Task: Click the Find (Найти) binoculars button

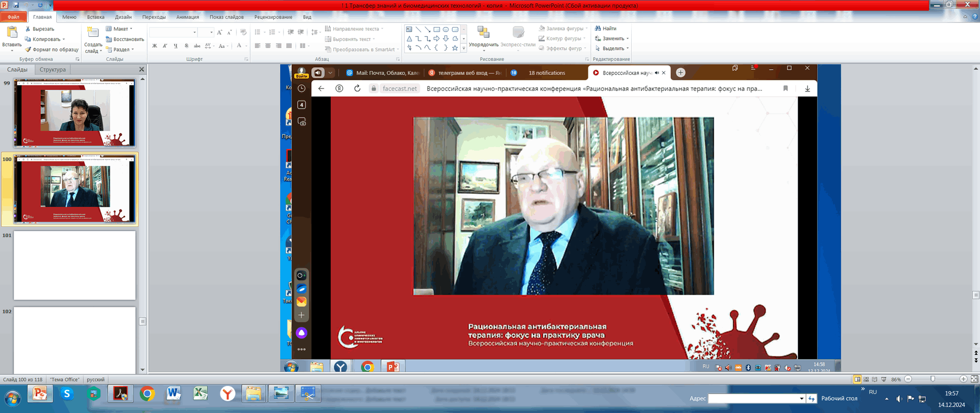Action: pos(606,29)
